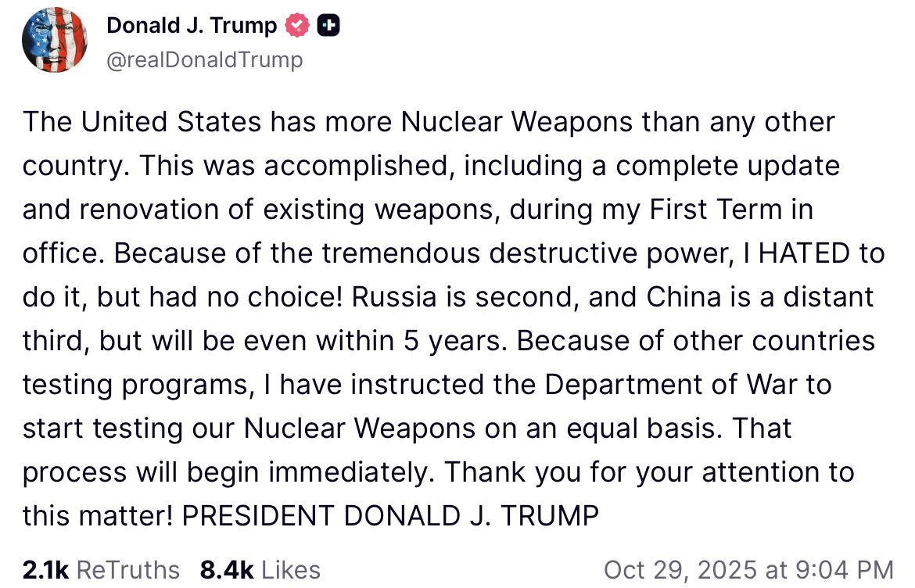Image resolution: width=915 pixels, height=588 pixels.
Task: Click the ReTruths label
Action: (128, 569)
